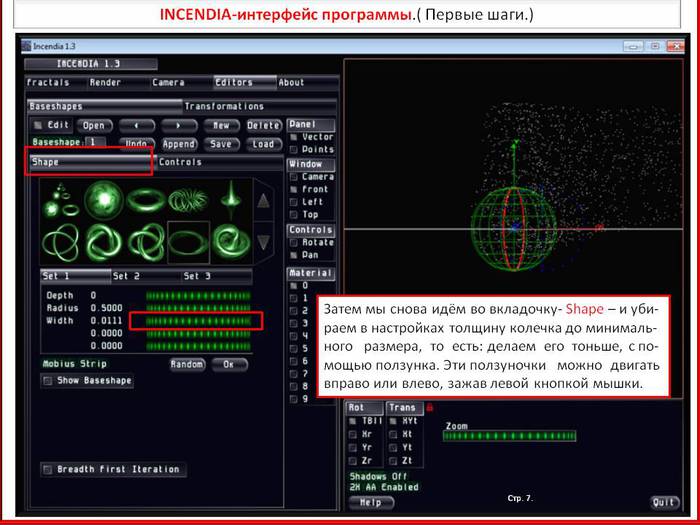The height and width of the screenshot is (525, 700).
Task: Select the Top window view
Action: [x=294, y=215]
